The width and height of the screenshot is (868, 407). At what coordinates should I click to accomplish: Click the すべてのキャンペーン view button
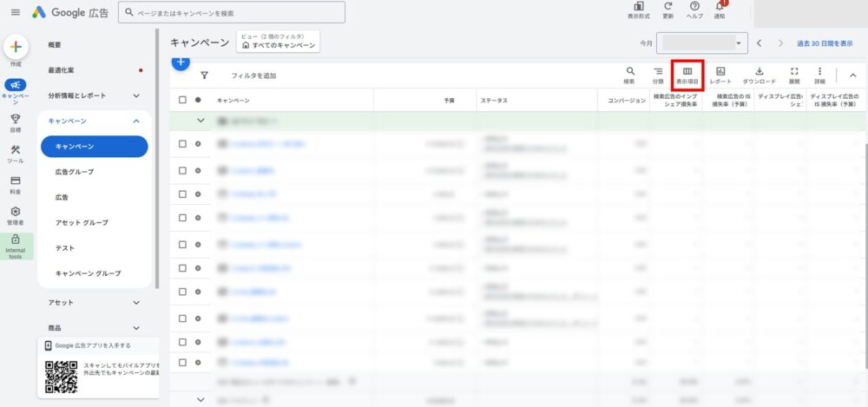point(277,44)
